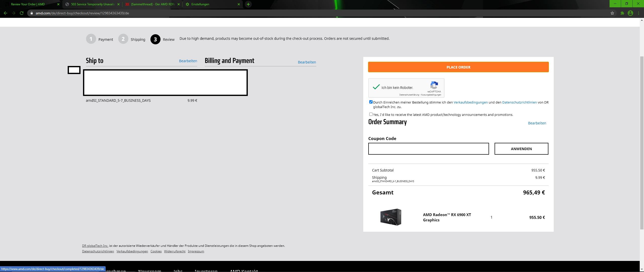Open the footer Impressum link

[196, 251]
